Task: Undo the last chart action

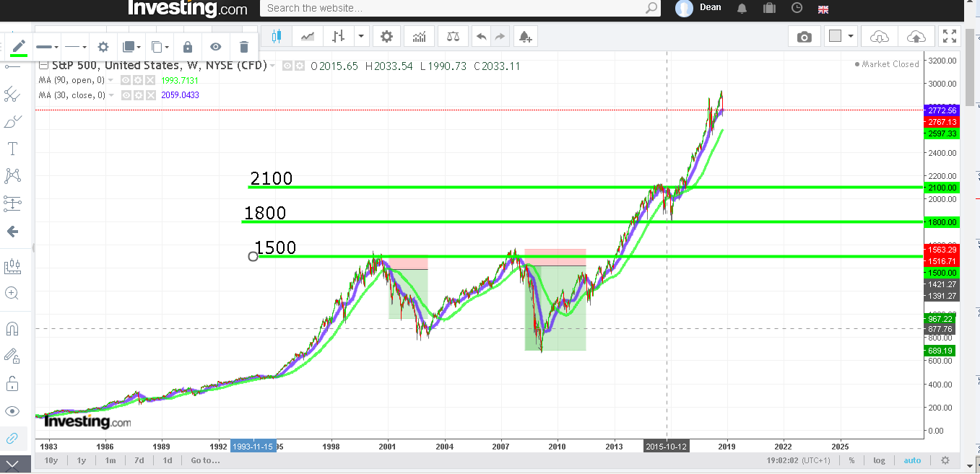Action: (481, 36)
